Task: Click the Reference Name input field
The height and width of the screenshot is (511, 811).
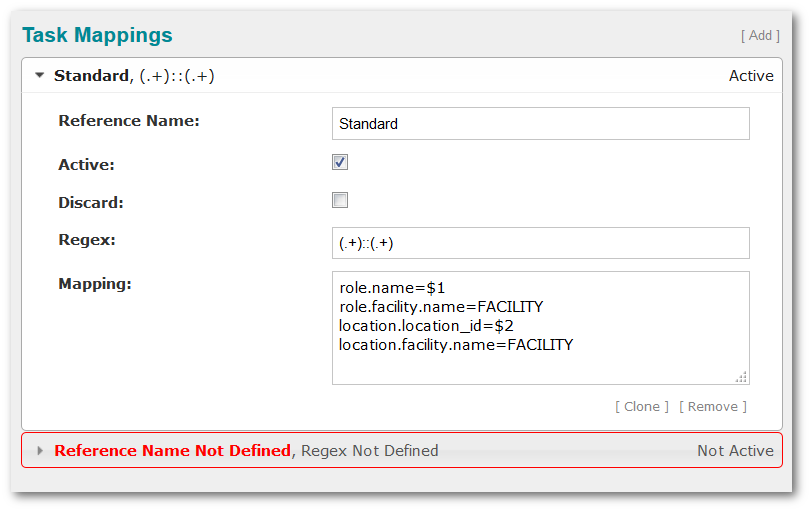Action: click(x=540, y=124)
